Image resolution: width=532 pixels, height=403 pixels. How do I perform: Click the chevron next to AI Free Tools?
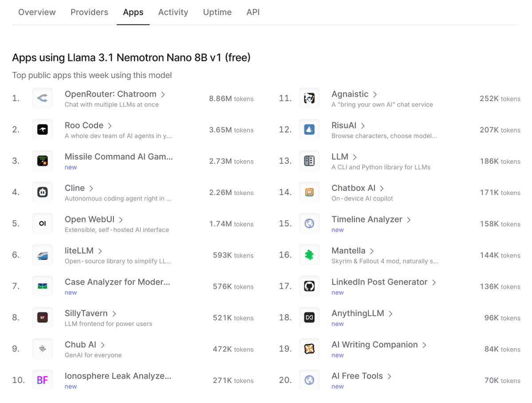coord(390,376)
